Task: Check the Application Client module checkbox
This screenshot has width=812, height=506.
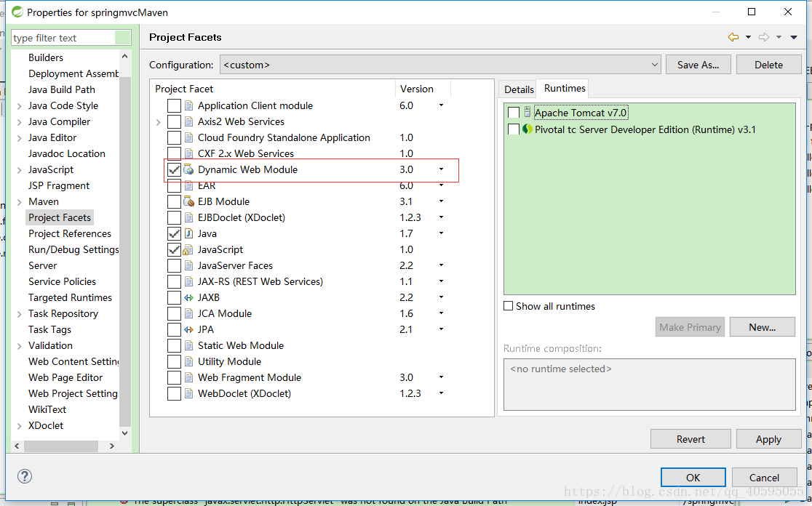Action: 174,105
